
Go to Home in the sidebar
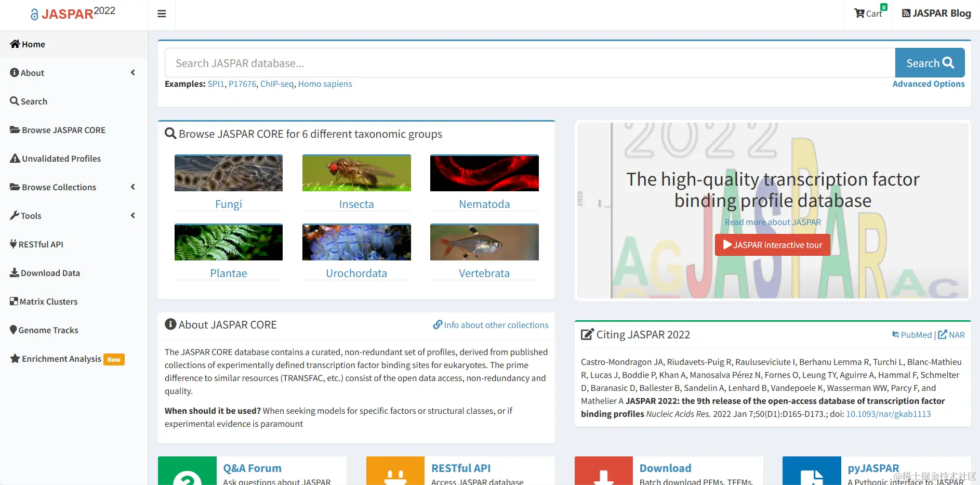[x=74, y=44]
